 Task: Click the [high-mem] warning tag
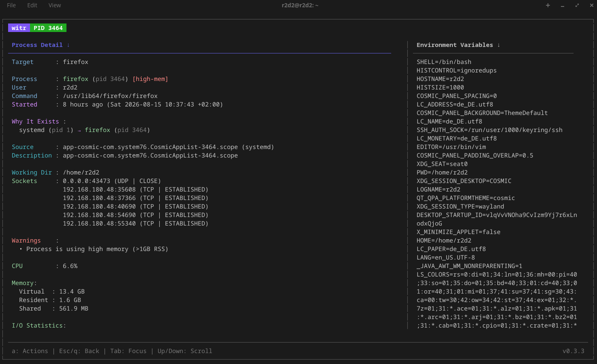coord(150,79)
